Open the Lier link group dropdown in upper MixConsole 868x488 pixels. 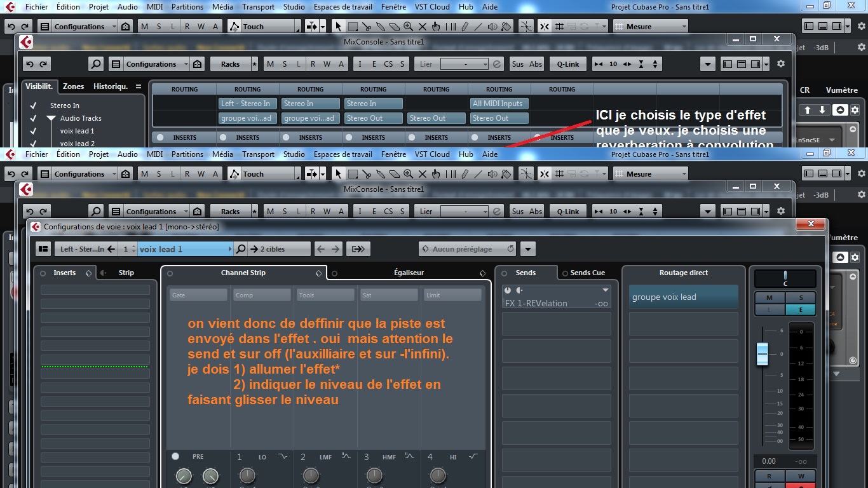click(x=464, y=64)
